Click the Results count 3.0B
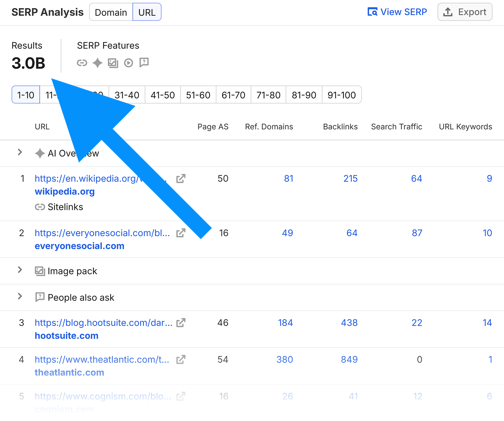 29,63
